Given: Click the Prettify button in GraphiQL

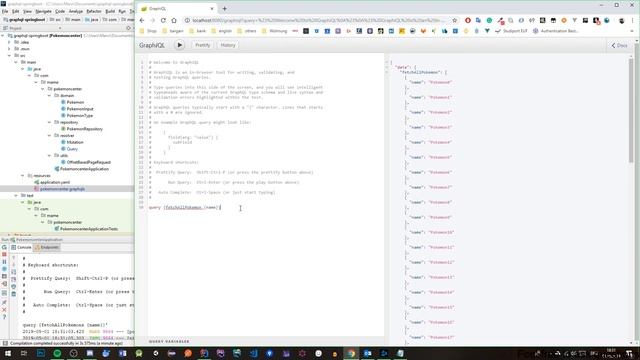Looking at the screenshot, I should (x=202, y=45).
